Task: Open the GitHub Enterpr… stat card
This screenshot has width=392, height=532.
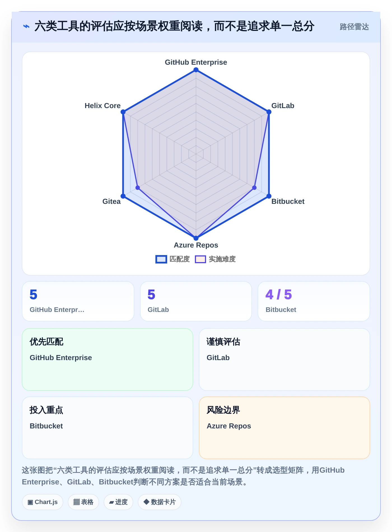Action: [78, 301]
